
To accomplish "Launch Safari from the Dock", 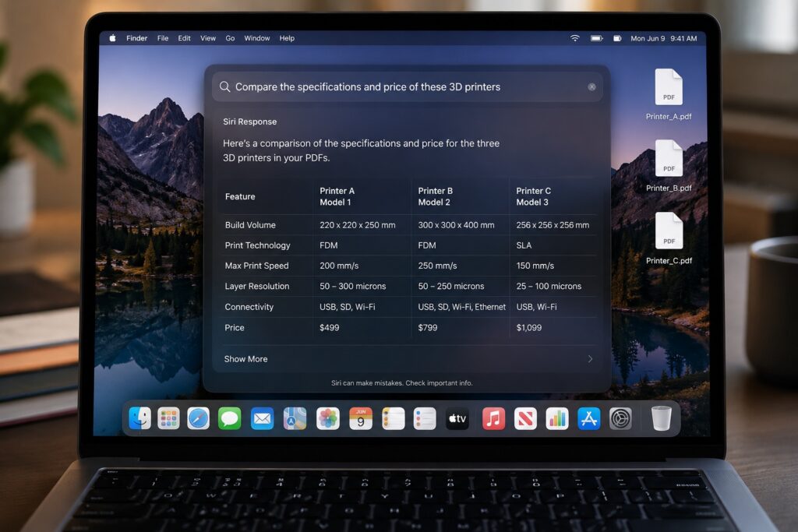I will (x=199, y=418).
